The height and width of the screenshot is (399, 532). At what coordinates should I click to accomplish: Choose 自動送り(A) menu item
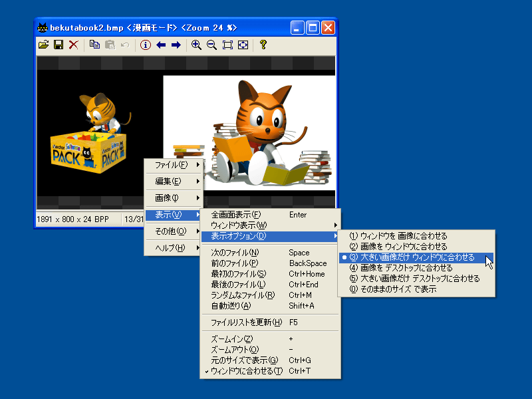pos(271,306)
